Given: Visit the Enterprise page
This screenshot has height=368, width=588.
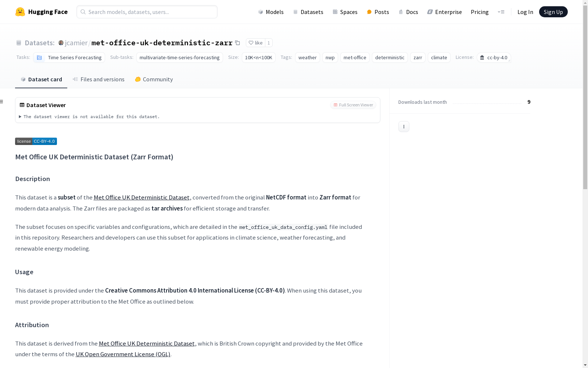Looking at the screenshot, I should click(444, 12).
